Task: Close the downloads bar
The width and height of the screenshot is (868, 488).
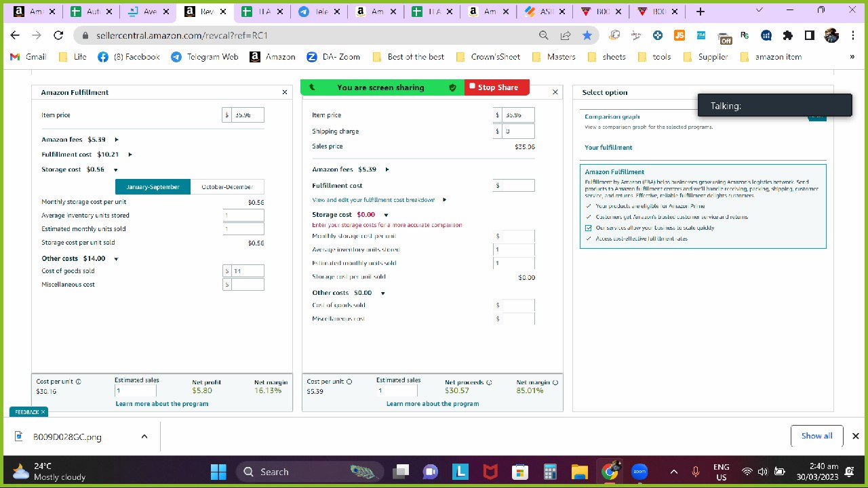Action: pos(856,436)
